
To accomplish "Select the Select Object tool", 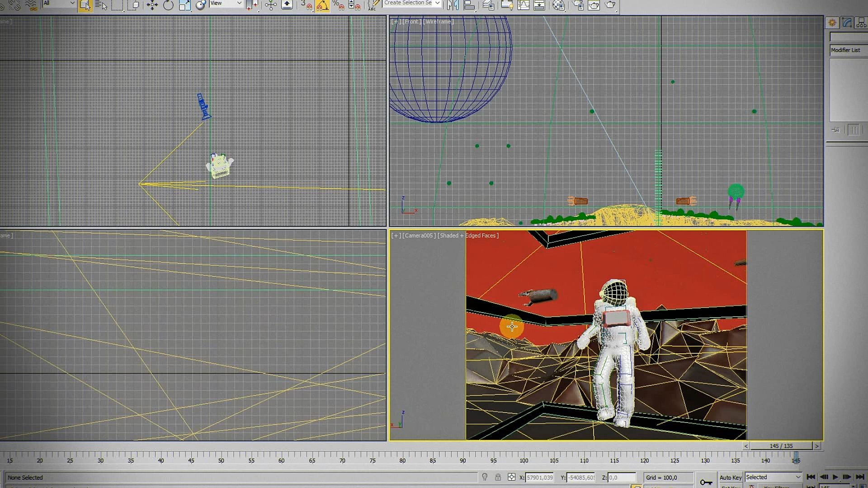I will 85,5.
